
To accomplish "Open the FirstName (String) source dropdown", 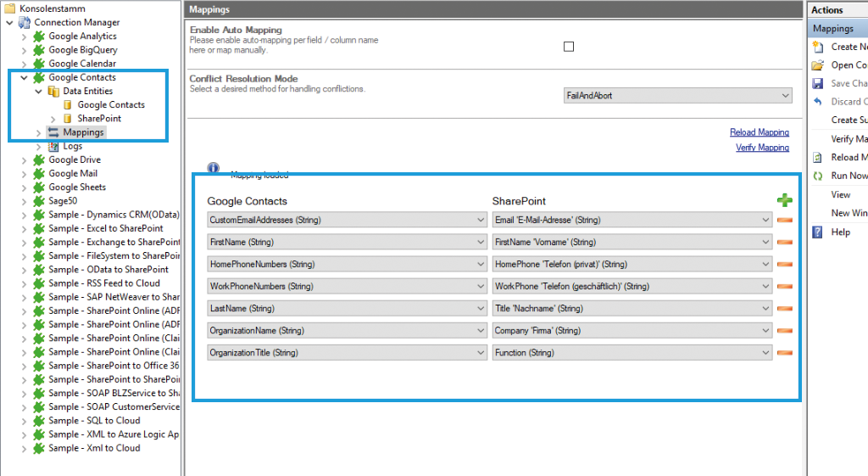I will [x=346, y=242].
